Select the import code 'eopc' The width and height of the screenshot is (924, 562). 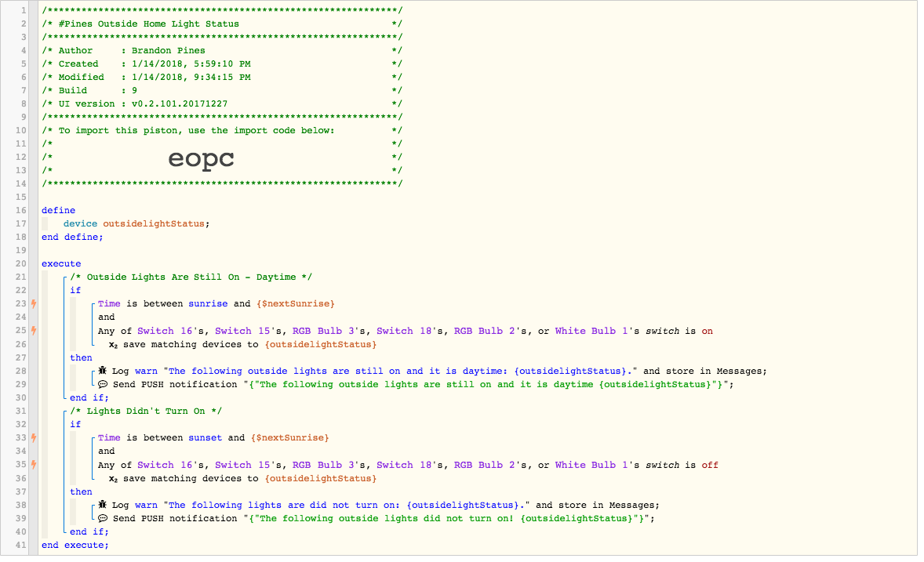201,158
